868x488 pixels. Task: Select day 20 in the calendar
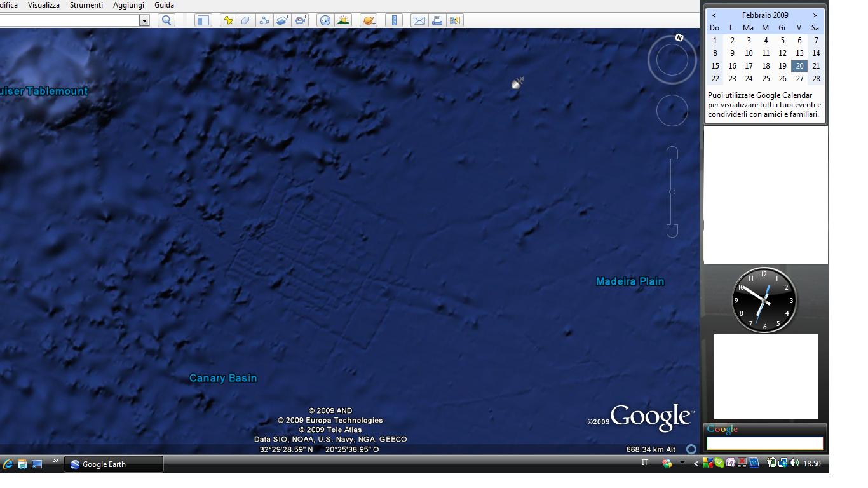(x=799, y=66)
